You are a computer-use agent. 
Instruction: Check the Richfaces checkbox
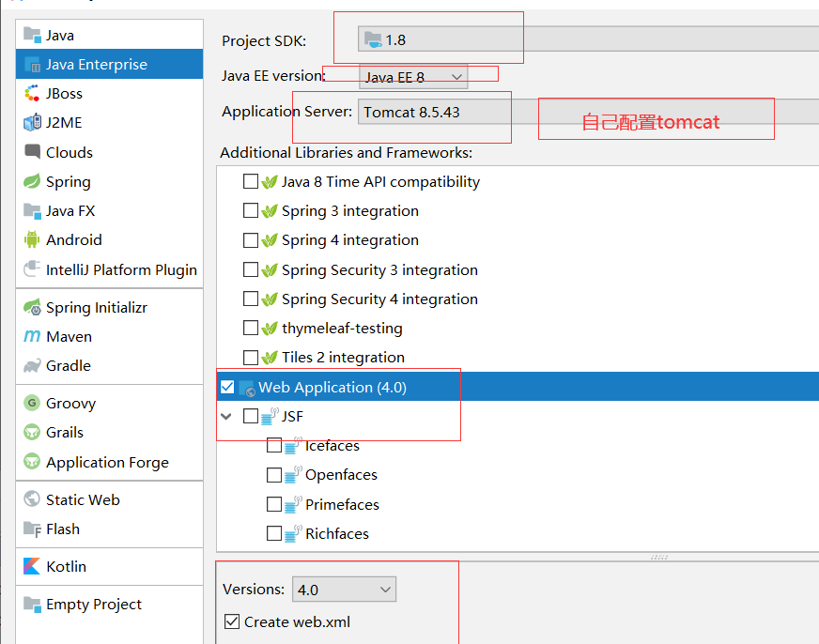tap(274, 534)
